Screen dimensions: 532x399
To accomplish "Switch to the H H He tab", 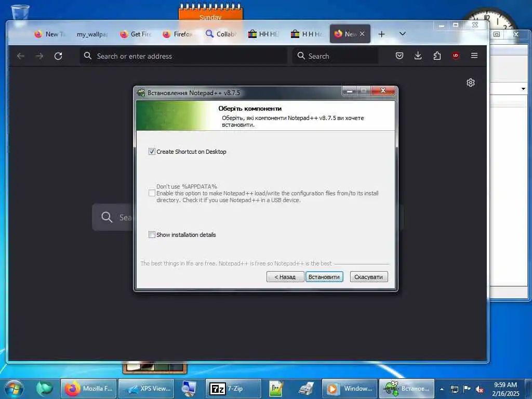I will [x=307, y=34].
